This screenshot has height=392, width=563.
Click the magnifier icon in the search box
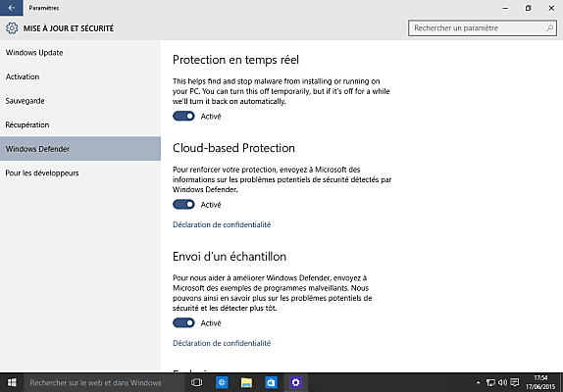(x=549, y=28)
